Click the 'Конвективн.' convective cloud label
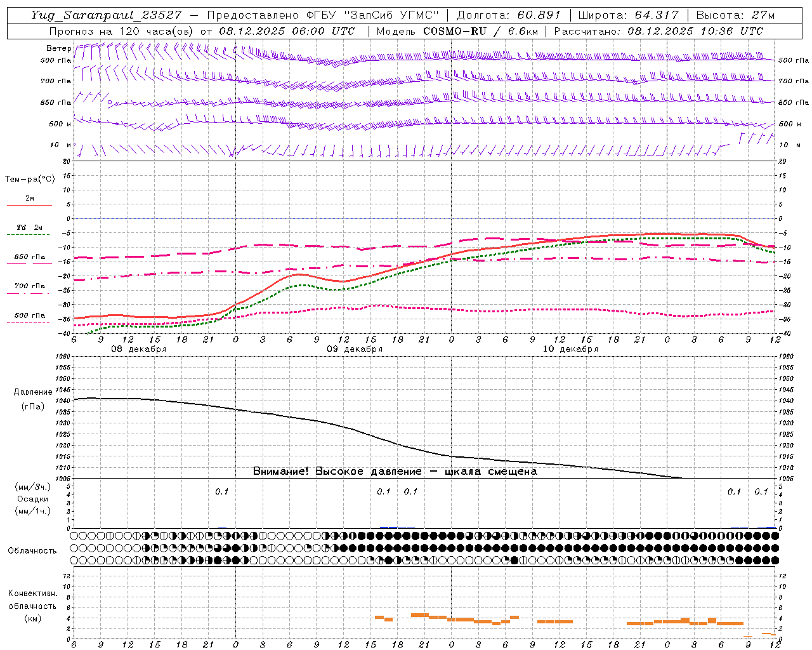Viewport: 812px width, 650px height. pyautogui.click(x=32, y=593)
